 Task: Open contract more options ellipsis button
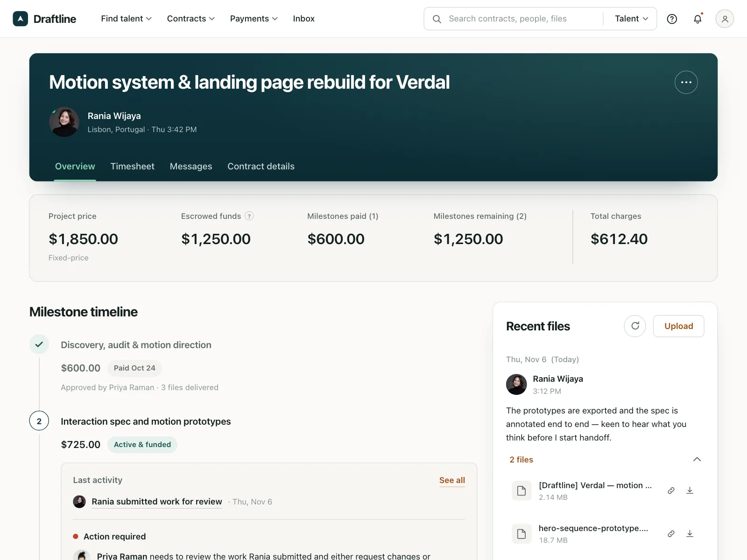click(686, 82)
